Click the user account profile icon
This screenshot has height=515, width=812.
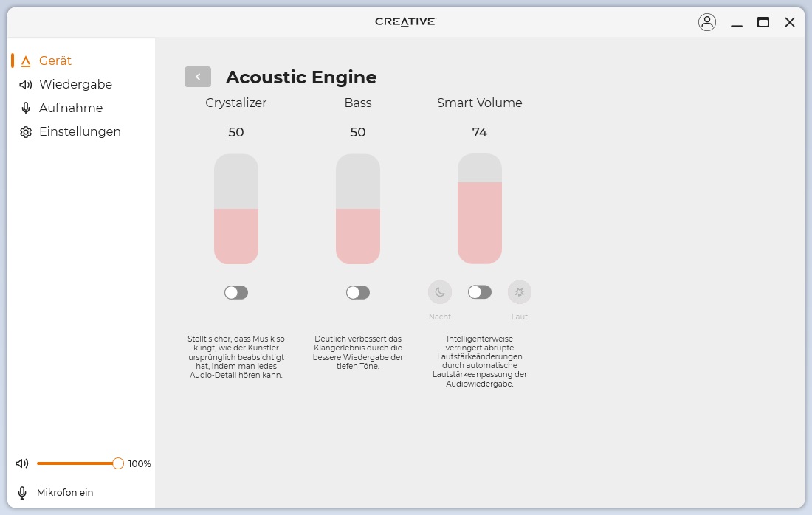(707, 22)
